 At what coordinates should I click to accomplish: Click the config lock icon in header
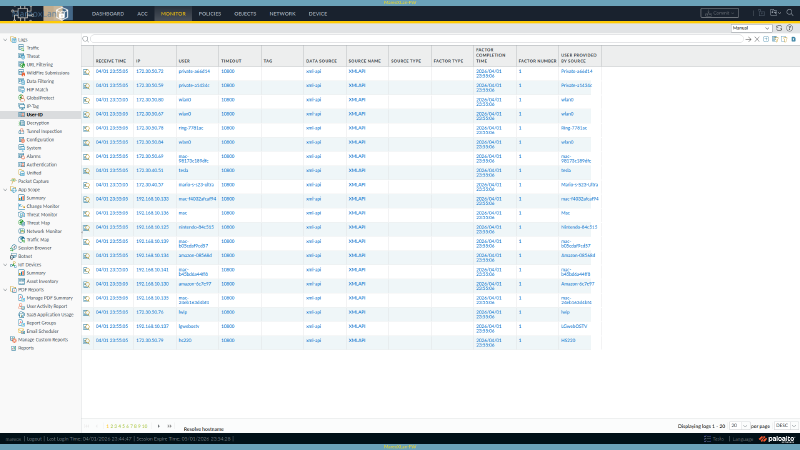click(x=761, y=13)
